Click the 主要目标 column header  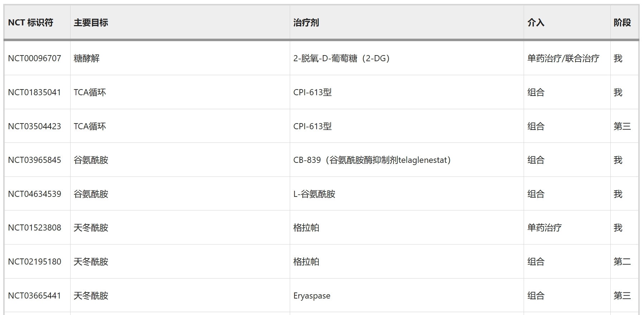click(91, 23)
